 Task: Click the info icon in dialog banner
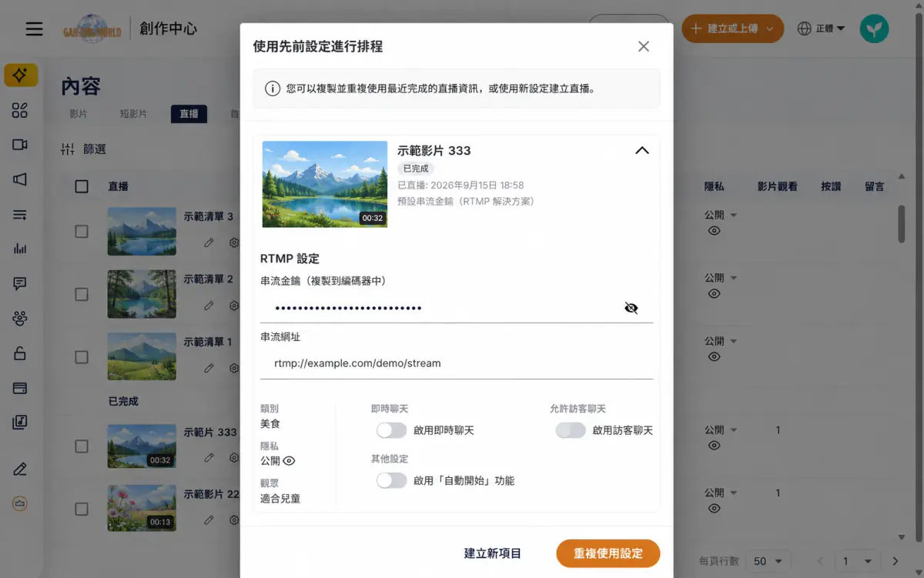tap(273, 89)
